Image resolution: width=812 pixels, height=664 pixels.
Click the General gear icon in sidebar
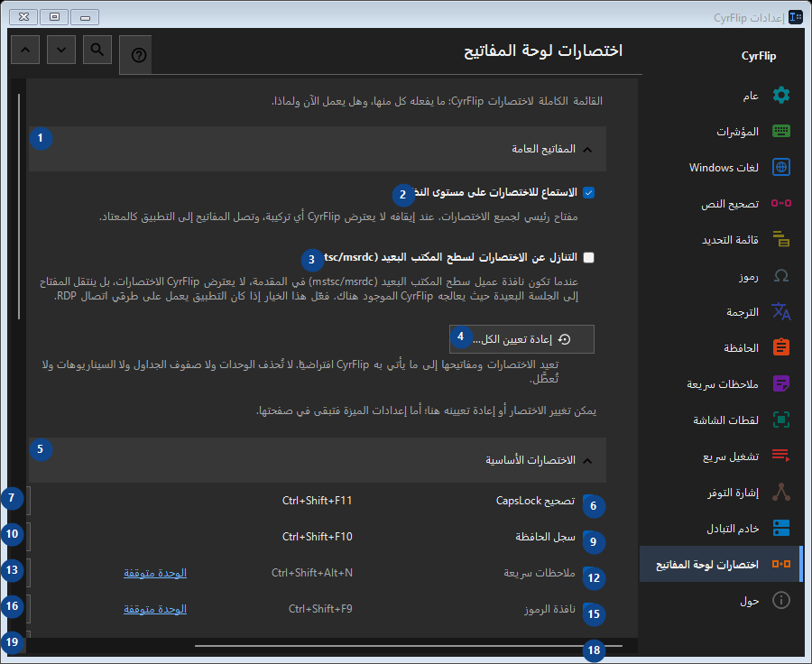[781, 96]
